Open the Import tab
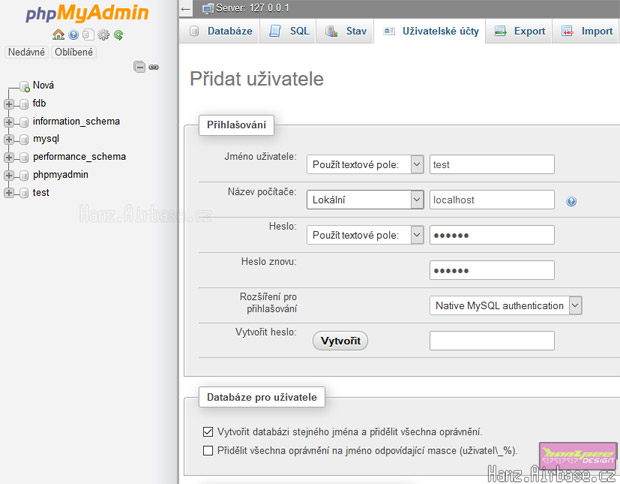 (x=587, y=31)
